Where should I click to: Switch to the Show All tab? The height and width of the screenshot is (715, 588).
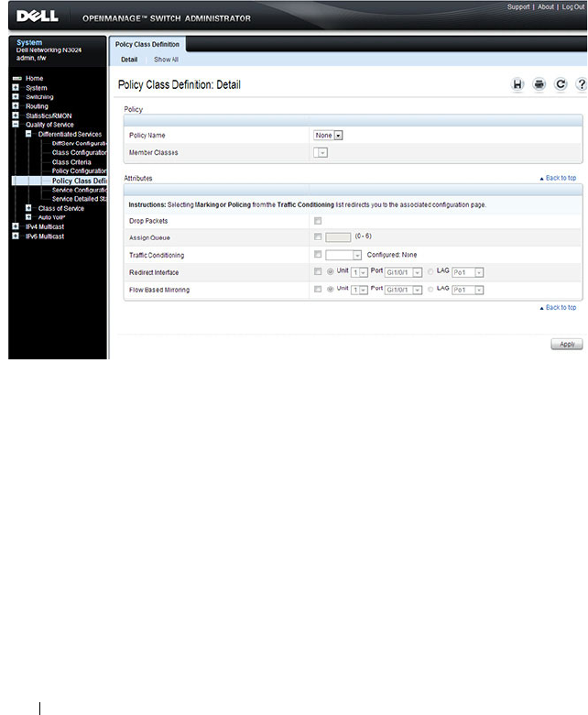(x=166, y=60)
